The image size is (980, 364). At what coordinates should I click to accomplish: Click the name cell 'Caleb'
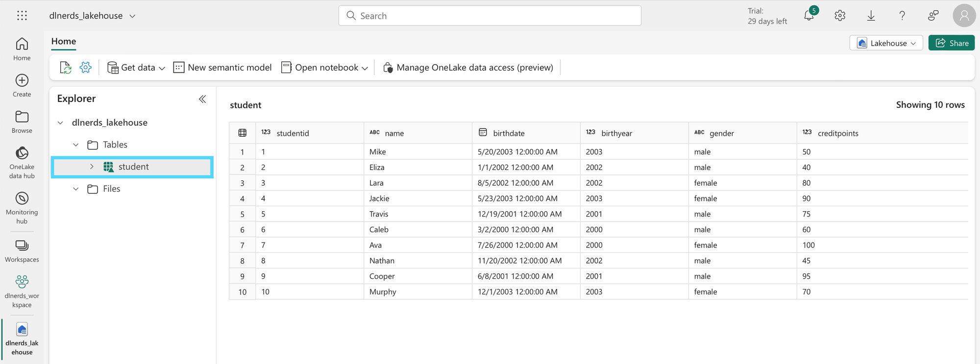[x=418, y=230]
